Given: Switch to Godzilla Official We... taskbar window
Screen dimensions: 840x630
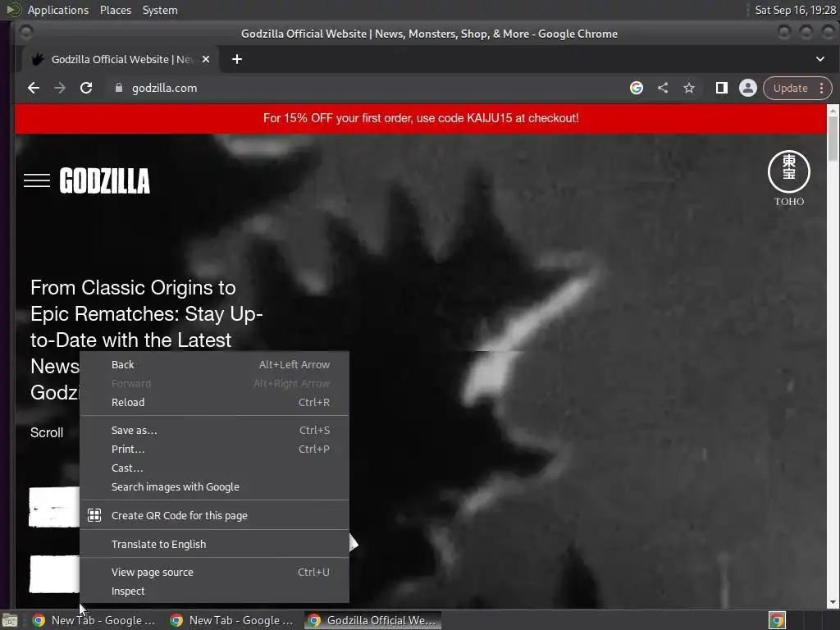Looking at the screenshot, I should [373, 620].
